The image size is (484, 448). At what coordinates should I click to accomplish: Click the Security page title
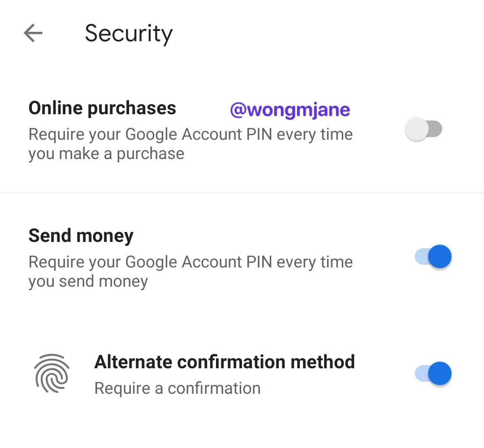click(129, 33)
